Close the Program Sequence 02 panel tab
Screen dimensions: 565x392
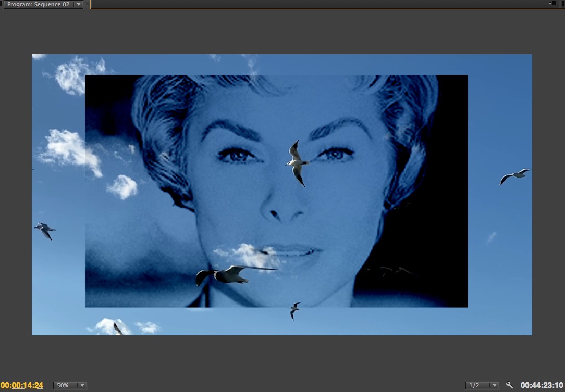click(x=87, y=4)
